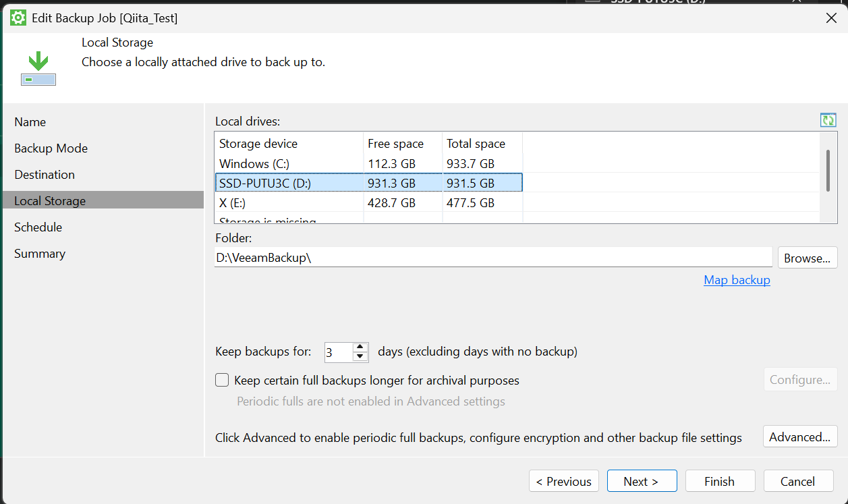
Task: Click the 931.5 GB total space cell
Action: click(x=470, y=183)
